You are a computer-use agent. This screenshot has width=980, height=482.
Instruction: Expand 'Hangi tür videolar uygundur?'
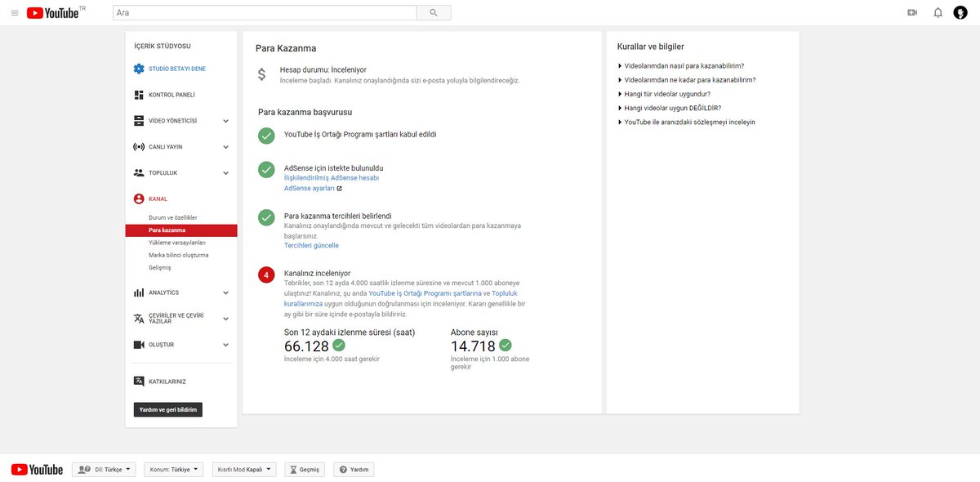(664, 94)
